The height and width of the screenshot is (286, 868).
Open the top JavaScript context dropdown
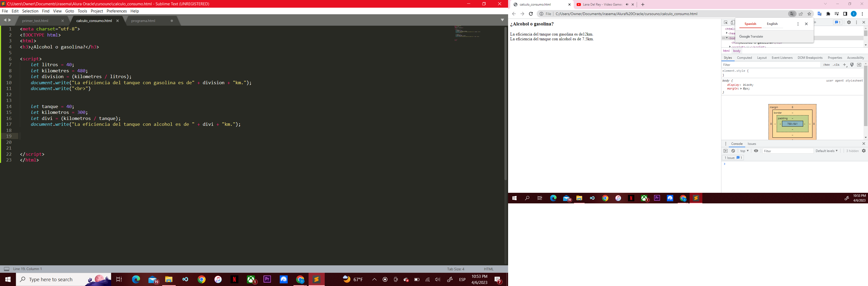click(744, 151)
